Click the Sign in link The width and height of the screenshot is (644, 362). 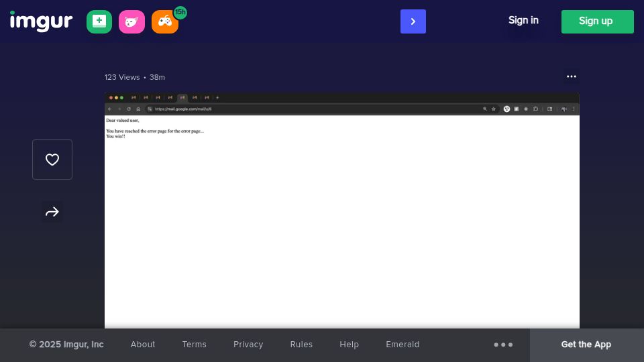[523, 21]
